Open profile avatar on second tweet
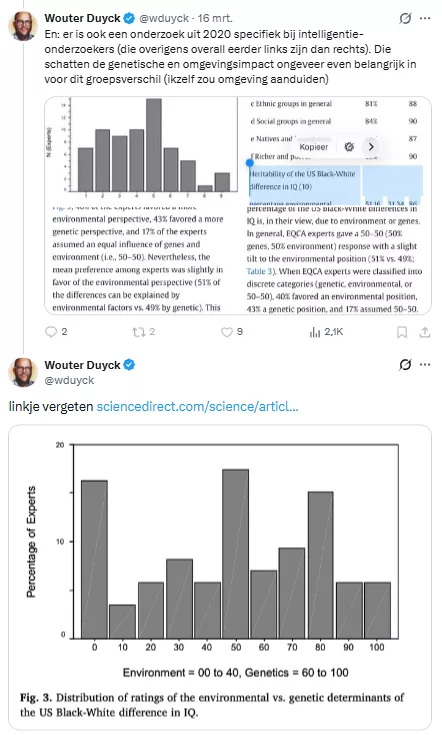The width and height of the screenshot is (442, 735). (22, 372)
